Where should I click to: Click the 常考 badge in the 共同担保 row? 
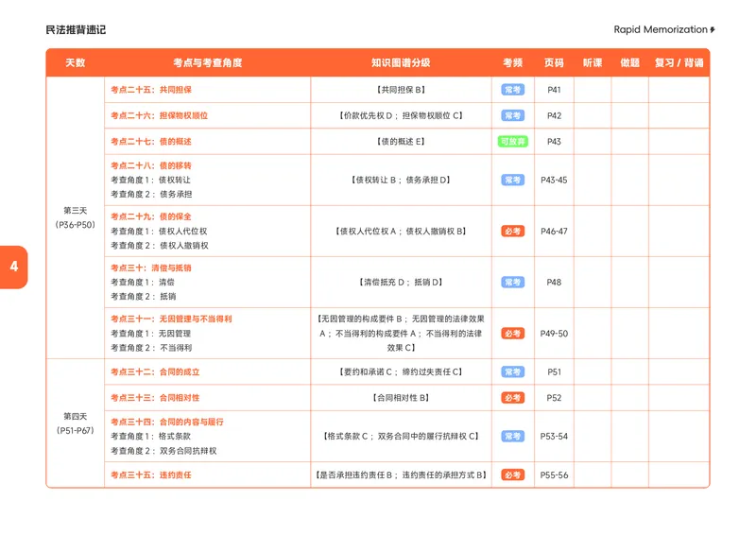512,90
